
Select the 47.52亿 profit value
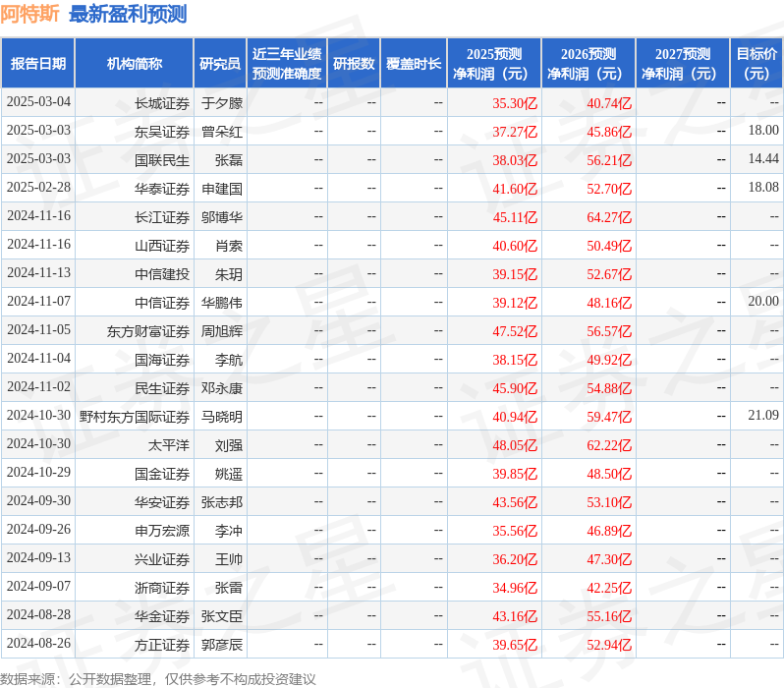[515, 332]
